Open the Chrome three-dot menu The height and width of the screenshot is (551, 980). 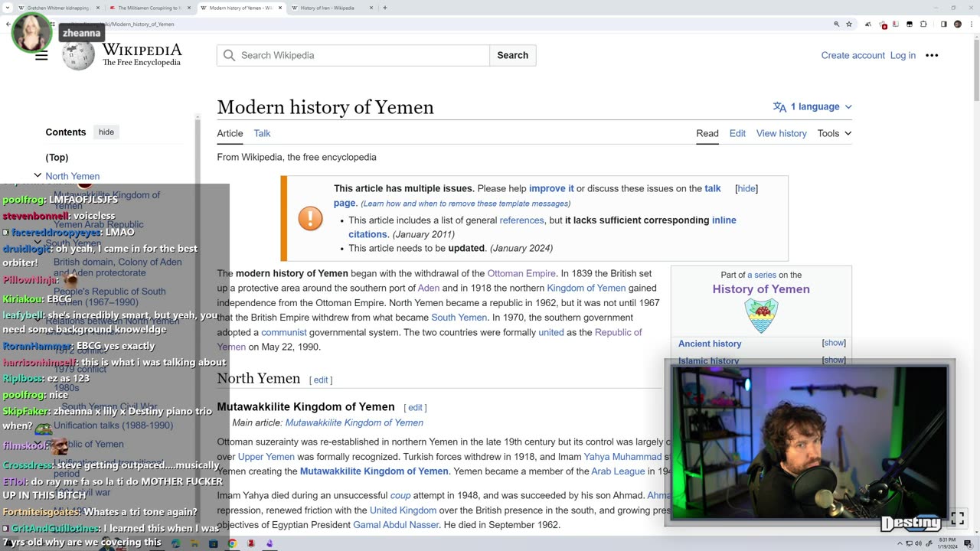tap(970, 24)
